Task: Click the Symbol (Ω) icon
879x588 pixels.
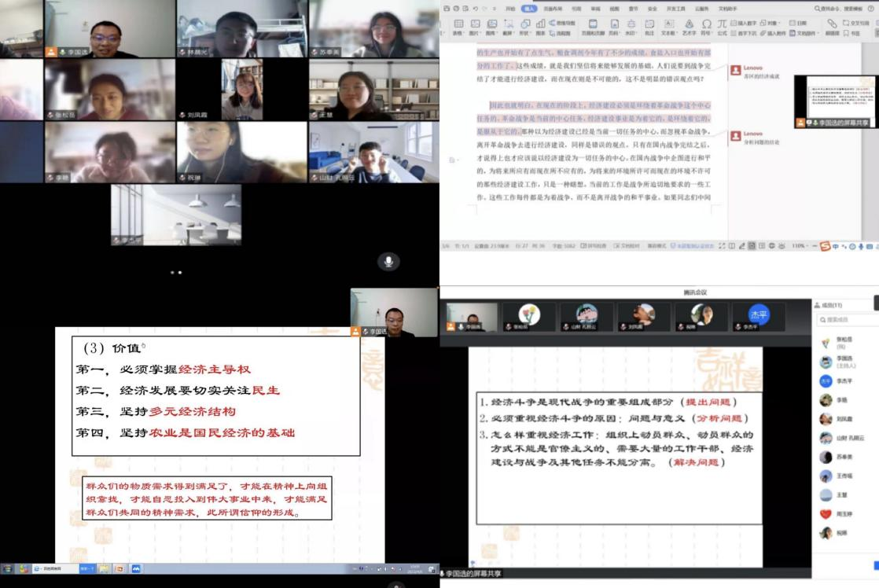Action: pos(707,24)
